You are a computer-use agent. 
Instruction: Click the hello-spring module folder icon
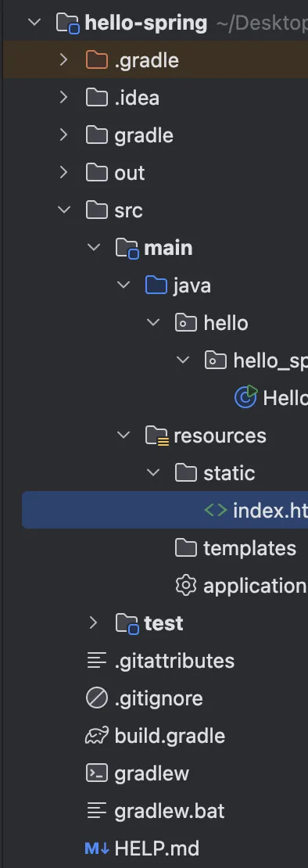pos(68,23)
